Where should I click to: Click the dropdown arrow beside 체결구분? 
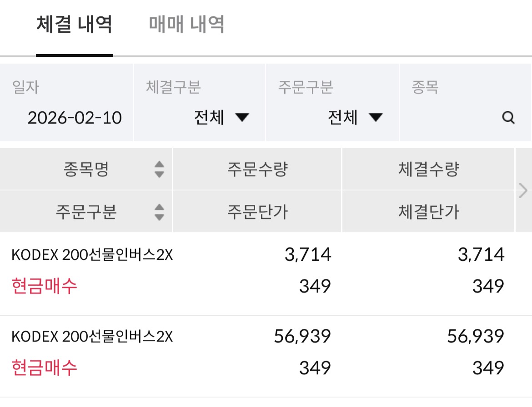click(243, 117)
